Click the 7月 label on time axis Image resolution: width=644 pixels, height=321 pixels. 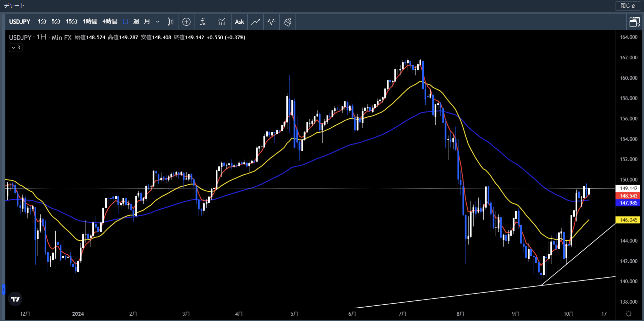[x=402, y=314]
